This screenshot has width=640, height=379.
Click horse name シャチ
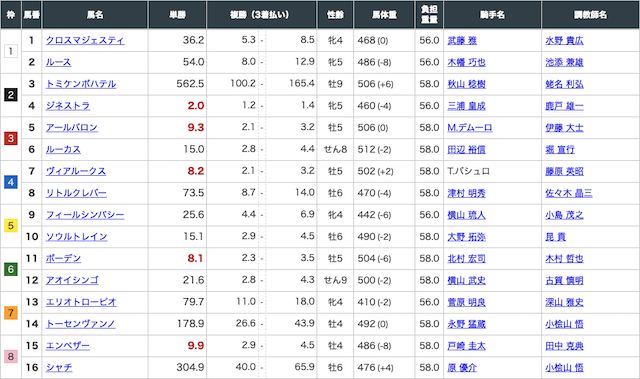[x=59, y=367]
